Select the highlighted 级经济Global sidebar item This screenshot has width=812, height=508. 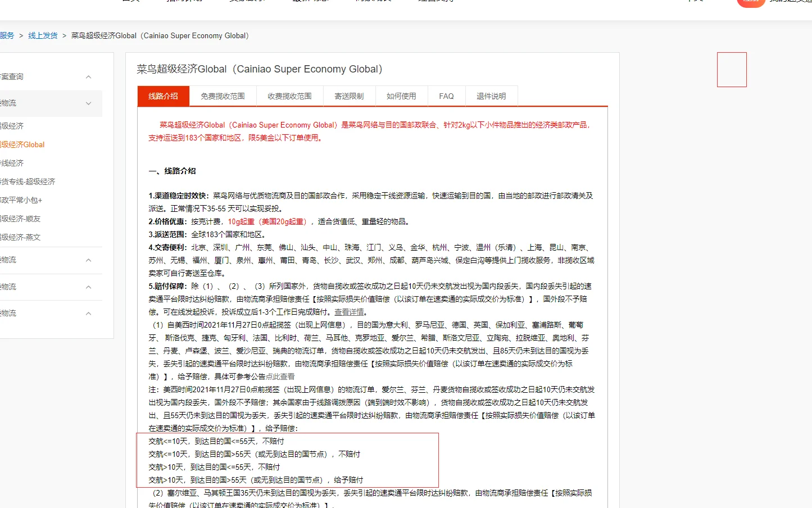click(22, 144)
